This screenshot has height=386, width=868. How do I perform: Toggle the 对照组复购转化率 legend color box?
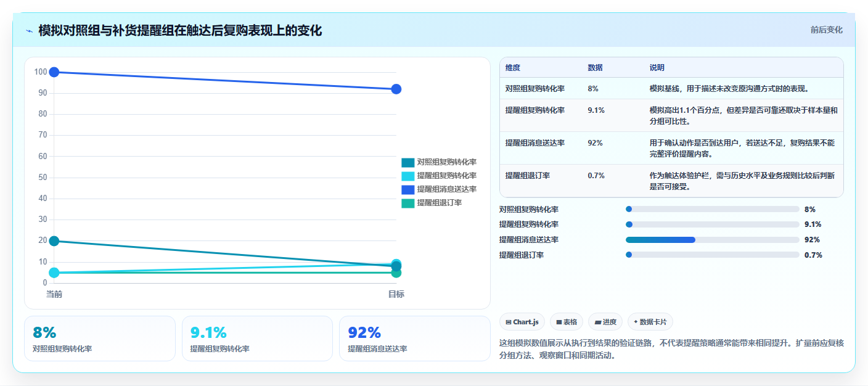(407, 162)
